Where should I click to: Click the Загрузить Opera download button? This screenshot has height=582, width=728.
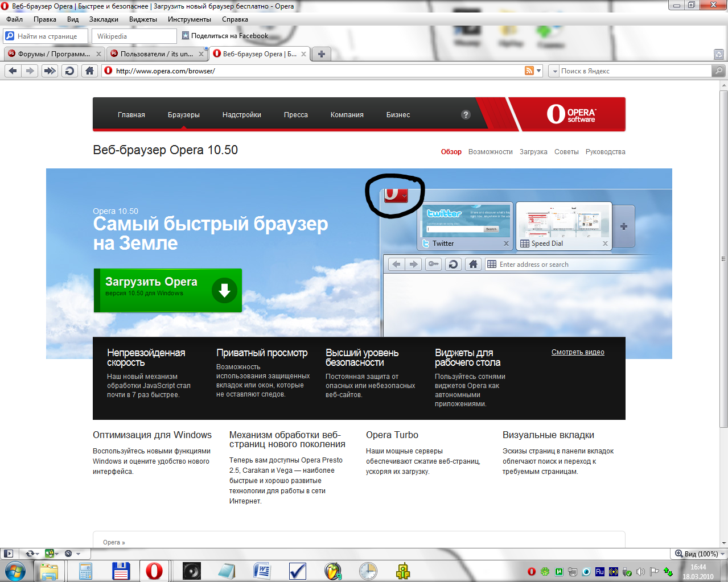coord(168,291)
